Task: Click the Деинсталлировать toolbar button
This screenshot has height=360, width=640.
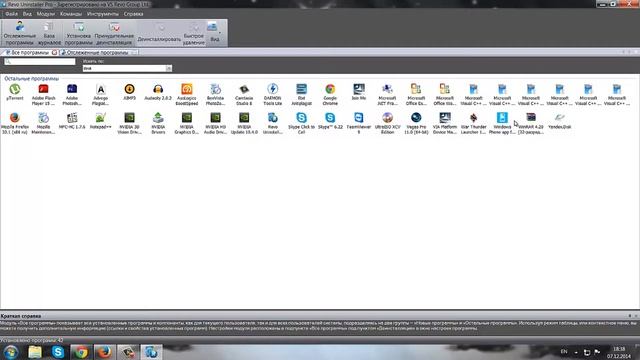Action: [x=159, y=33]
